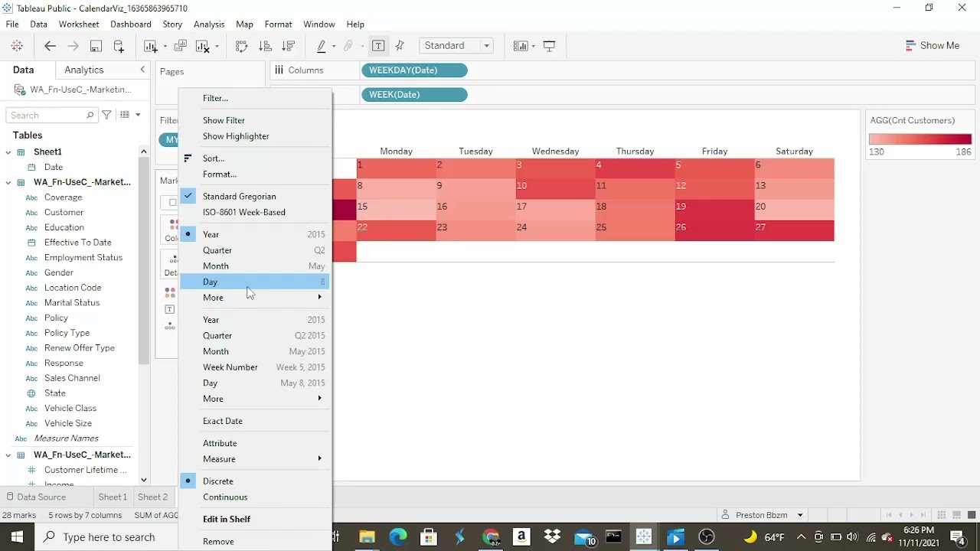This screenshot has width=980, height=551.
Task: Open the Dashboard menu
Action: (x=131, y=24)
